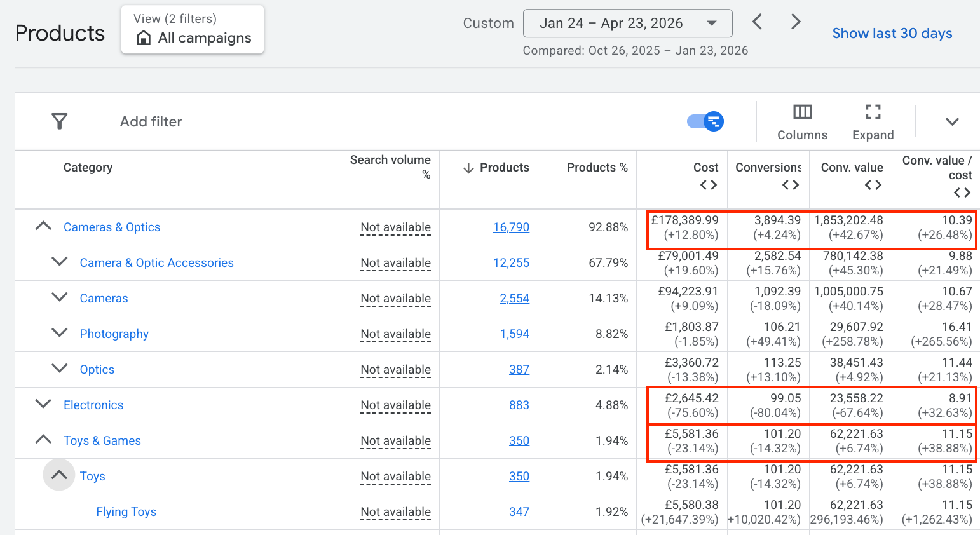Screen dimensions: 980x535
Task: Collapse the Toys subcategory chevron
Action: point(59,475)
